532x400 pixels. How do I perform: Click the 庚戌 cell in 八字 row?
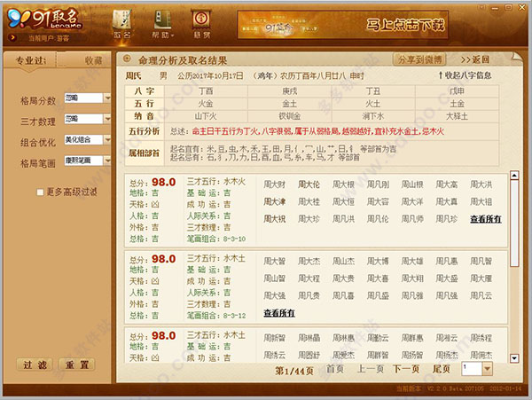tap(289, 91)
